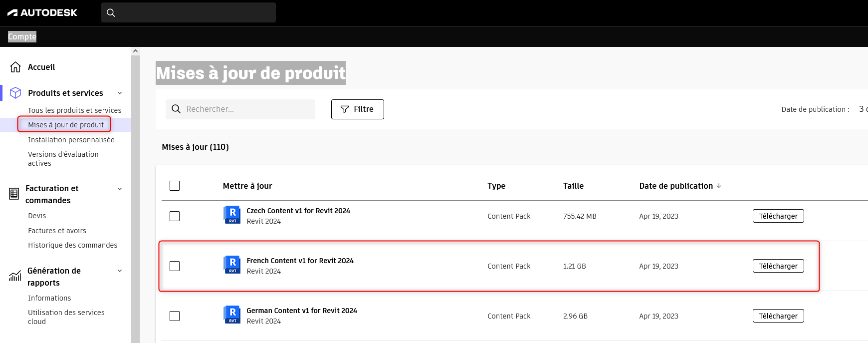Open the Filtre button
The image size is (868, 343).
tap(357, 109)
